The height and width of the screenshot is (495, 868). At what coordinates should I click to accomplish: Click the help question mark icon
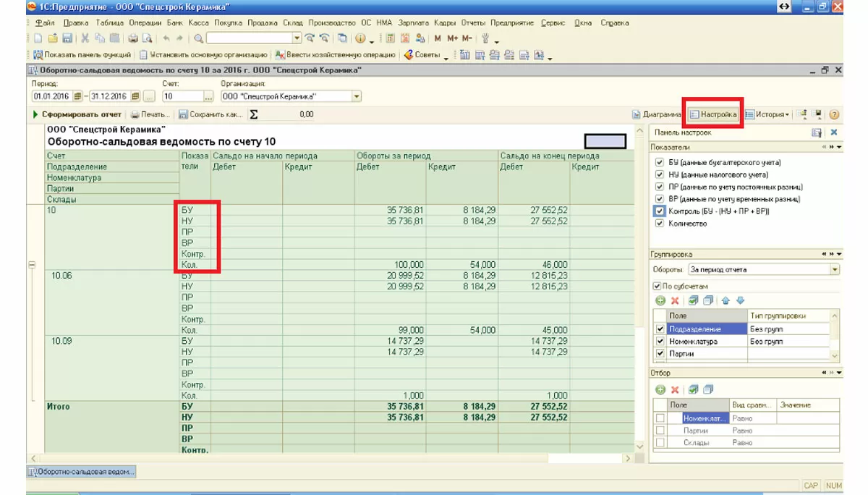(834, 114)
